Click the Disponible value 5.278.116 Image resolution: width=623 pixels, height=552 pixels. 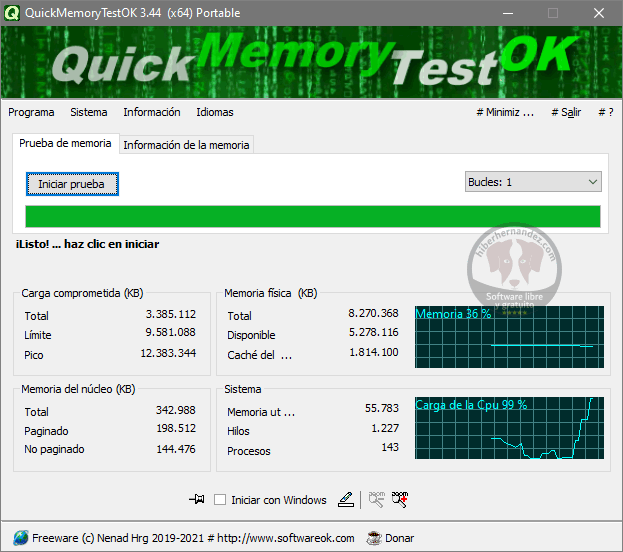pos(373,332)
